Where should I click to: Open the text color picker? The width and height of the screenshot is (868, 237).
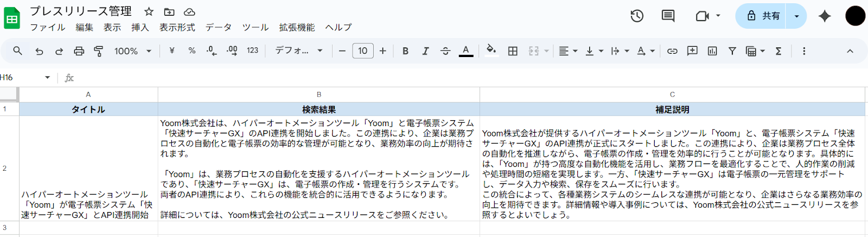tap(466, 51)
